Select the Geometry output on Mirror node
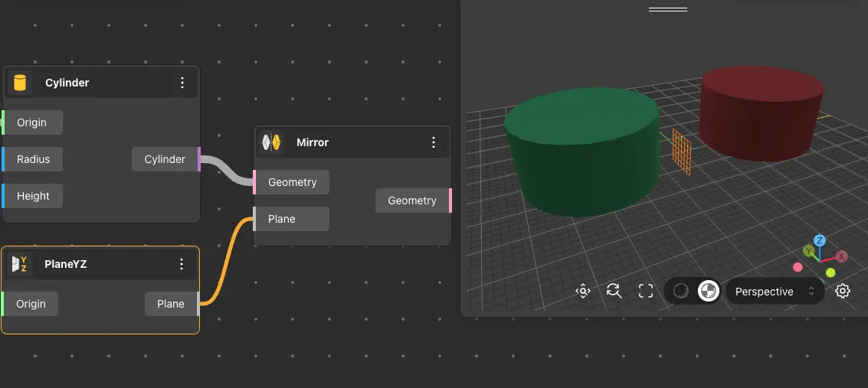Image resolution: width=868 pixels, height=388 pixels. tap(412, 201)
